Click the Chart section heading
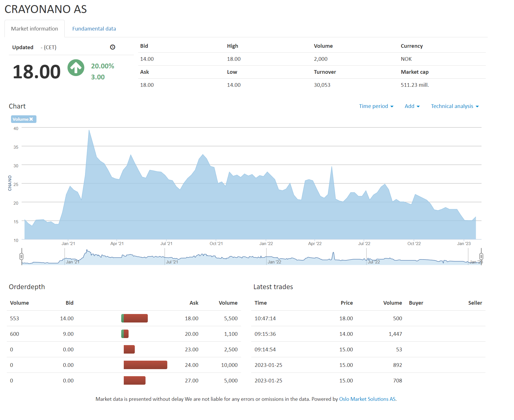The width and height of the screenshot is (514, 420). (x=17, y=106)
